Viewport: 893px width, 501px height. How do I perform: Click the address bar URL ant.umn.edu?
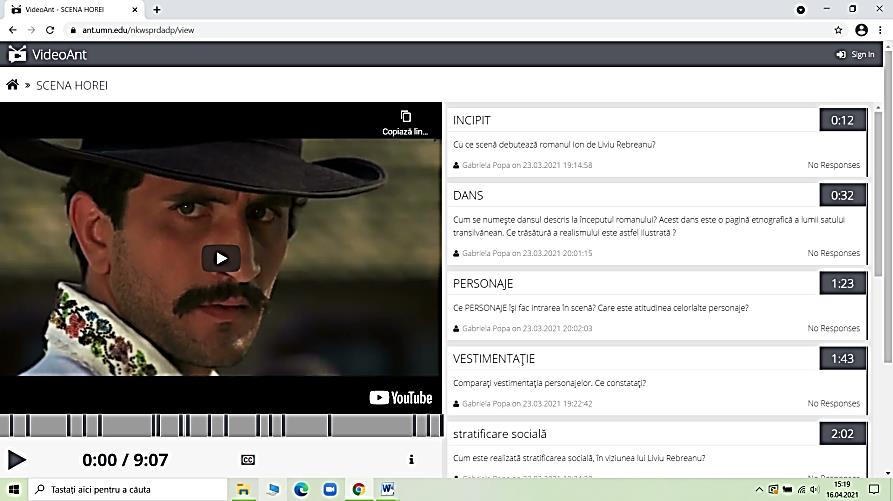tap(138, 30)
